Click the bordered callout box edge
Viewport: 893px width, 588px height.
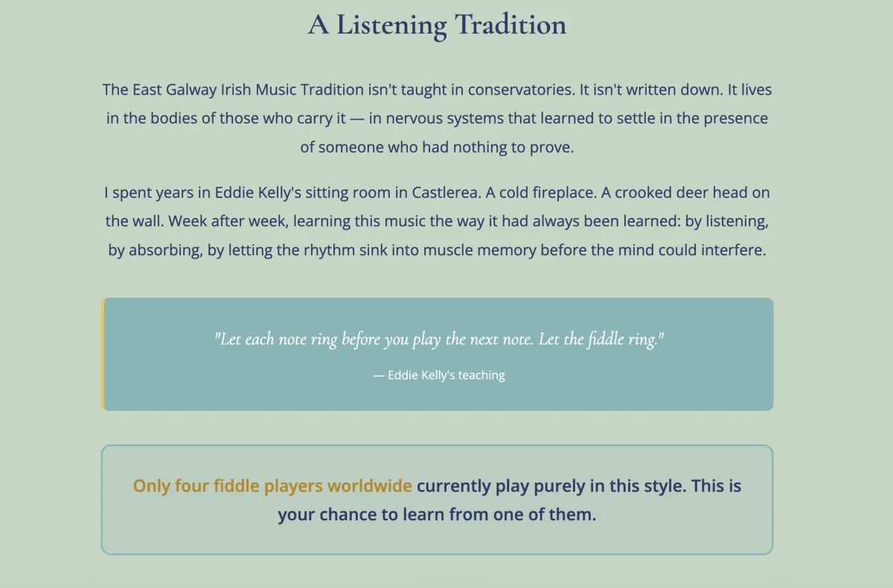(x=102, y=499)
